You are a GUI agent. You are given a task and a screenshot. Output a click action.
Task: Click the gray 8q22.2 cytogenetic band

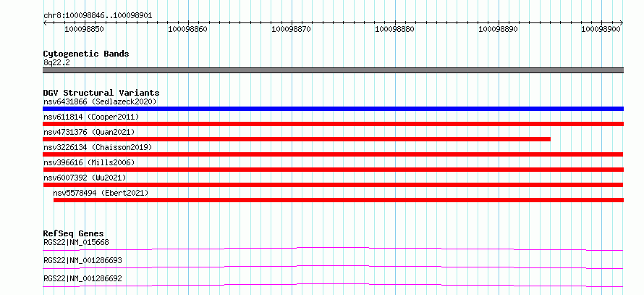[x=333, y=70]
